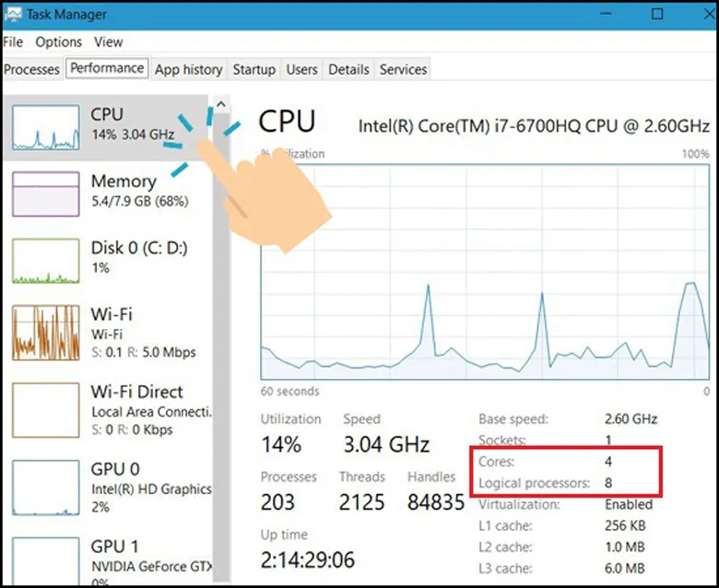Viewport: 719px width, 588px height.
Task: Open the Details tab
Action: pos(348,69)
